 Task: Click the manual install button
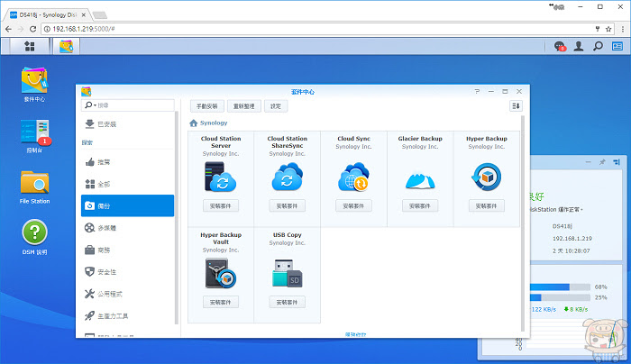pos(206,106)
